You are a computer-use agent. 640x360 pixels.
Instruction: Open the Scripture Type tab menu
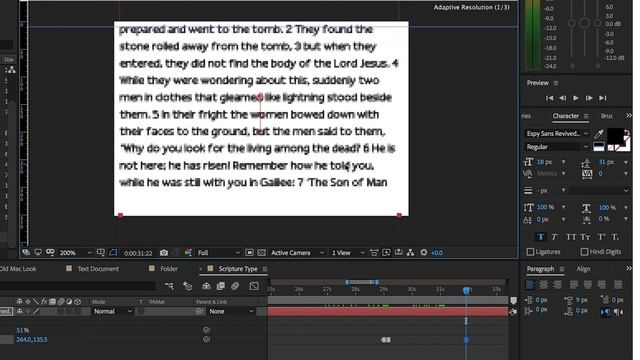click(x=265, y=269)
